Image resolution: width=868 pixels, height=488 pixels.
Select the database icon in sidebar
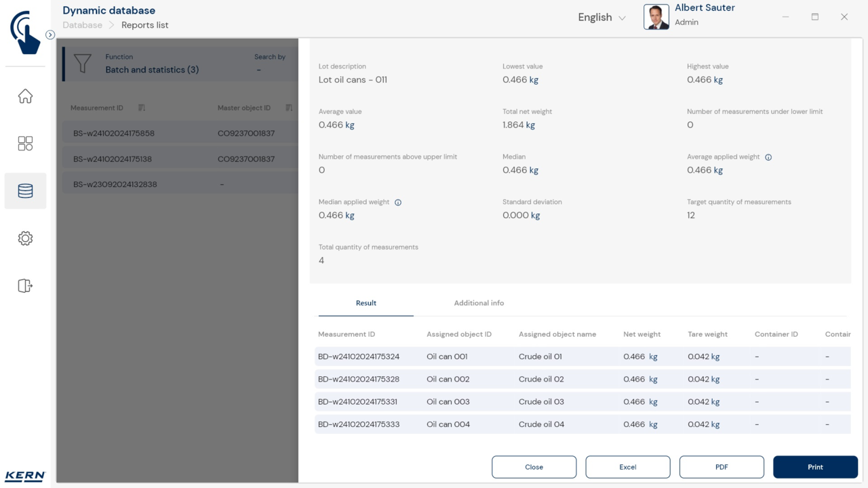point(25,191)
